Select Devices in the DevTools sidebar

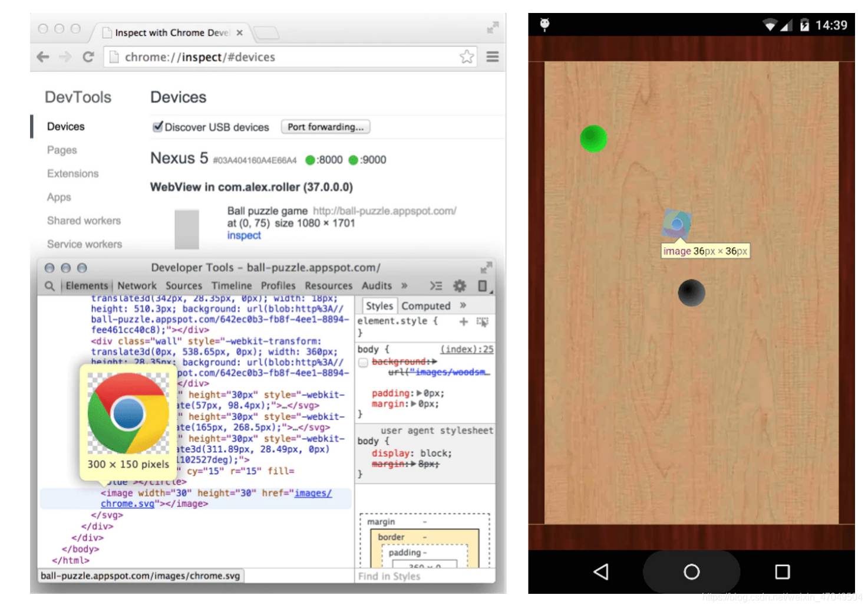click(66, 127)
